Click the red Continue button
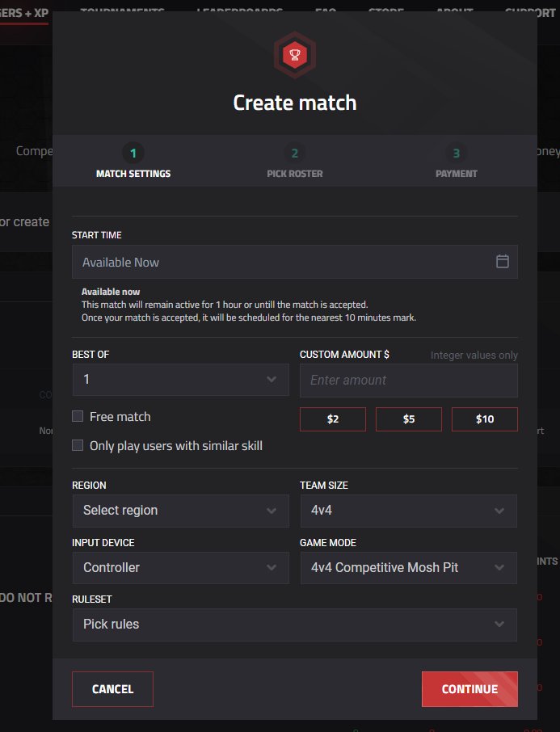Image resolution: width=560 pixels, height=732 pixels. 469,689
